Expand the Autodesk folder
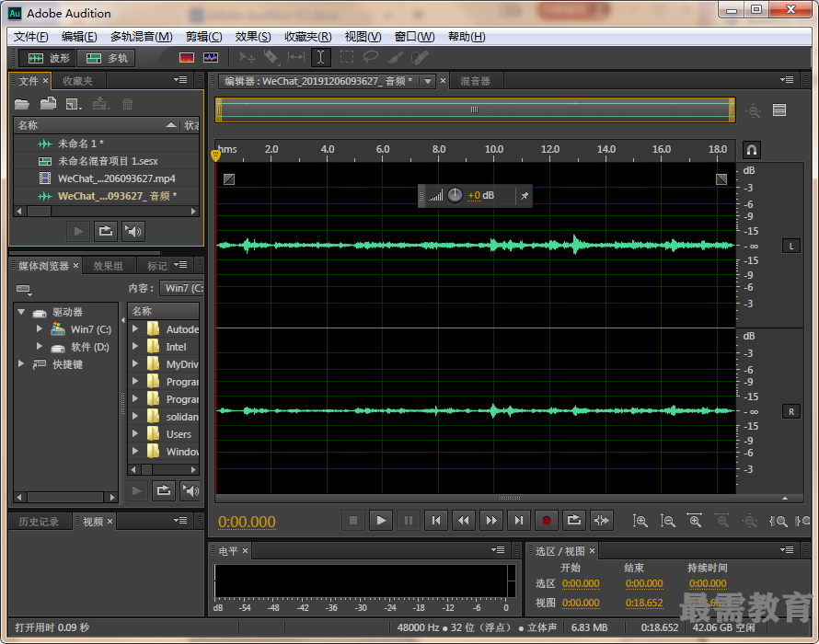 click(x=135, y=329)
